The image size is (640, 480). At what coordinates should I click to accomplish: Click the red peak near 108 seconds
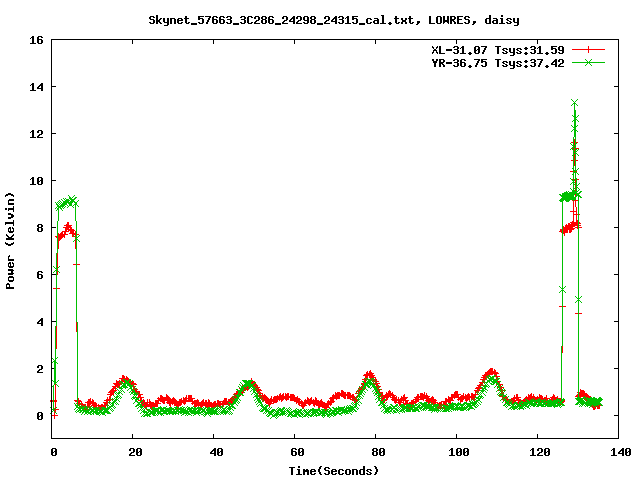click(492, 371)
